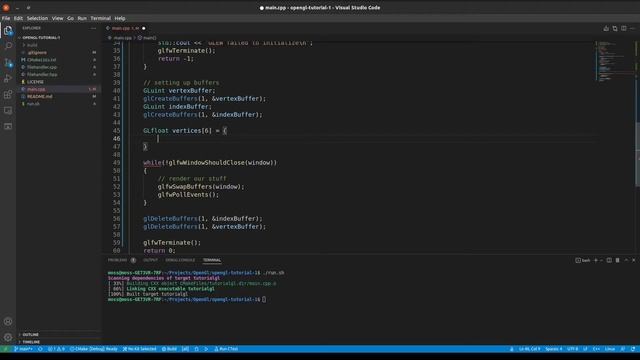Viewport: 640px width, 360px height.
Task: Click main() symbol in breadcrumb
Action: (147, 38)
